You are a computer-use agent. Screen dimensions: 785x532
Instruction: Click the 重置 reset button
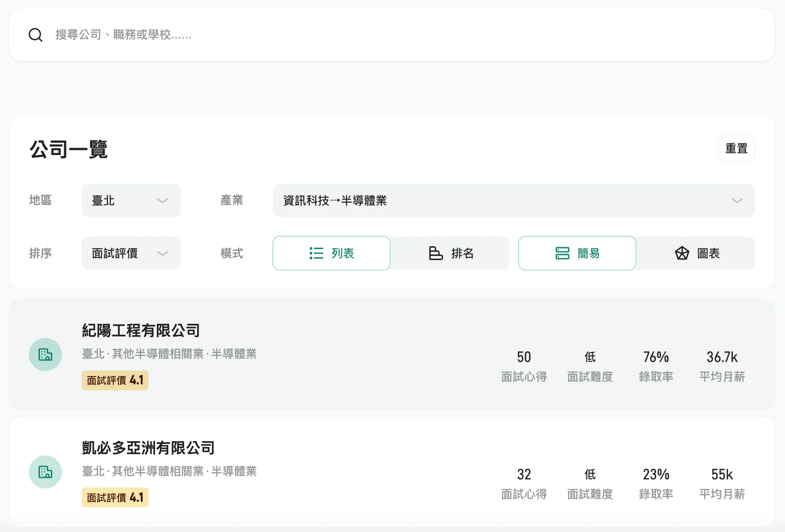(x=736, y=148)
